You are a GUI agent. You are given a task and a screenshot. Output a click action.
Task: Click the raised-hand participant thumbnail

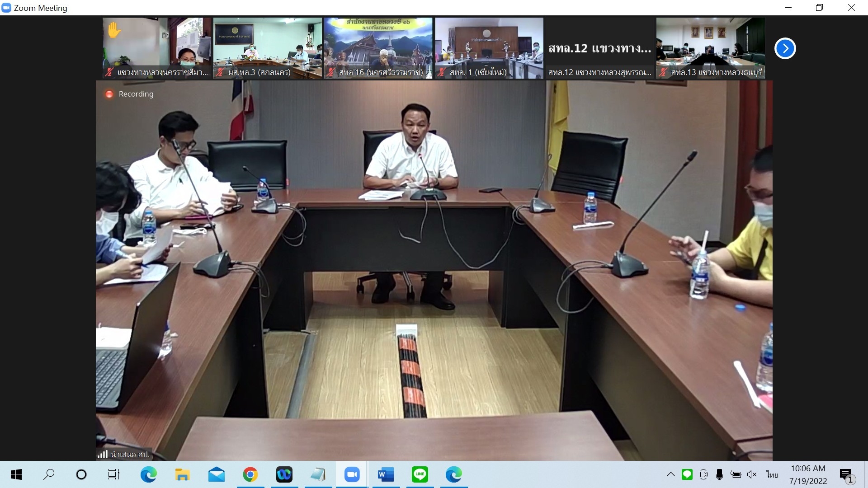tap(156, 48)
